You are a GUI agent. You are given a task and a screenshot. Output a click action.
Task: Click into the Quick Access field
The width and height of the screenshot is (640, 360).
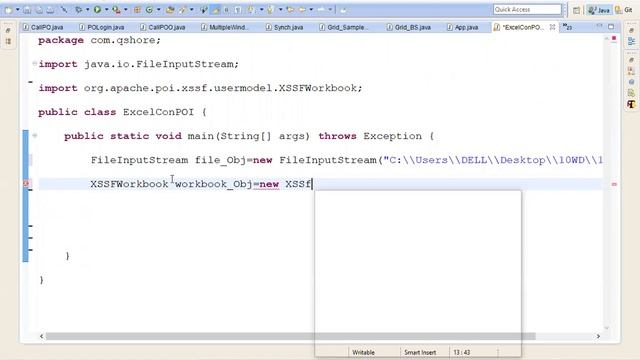point(527,9)
